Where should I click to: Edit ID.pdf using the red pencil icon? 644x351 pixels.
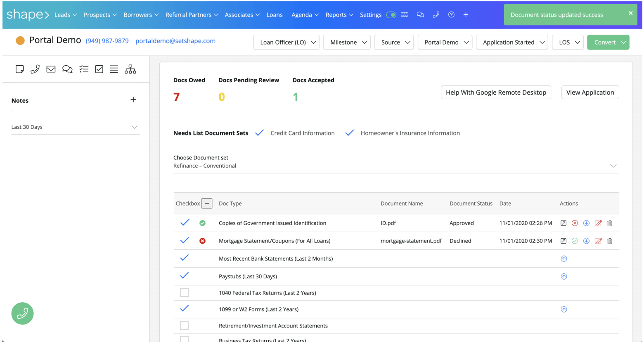point(598,223)
